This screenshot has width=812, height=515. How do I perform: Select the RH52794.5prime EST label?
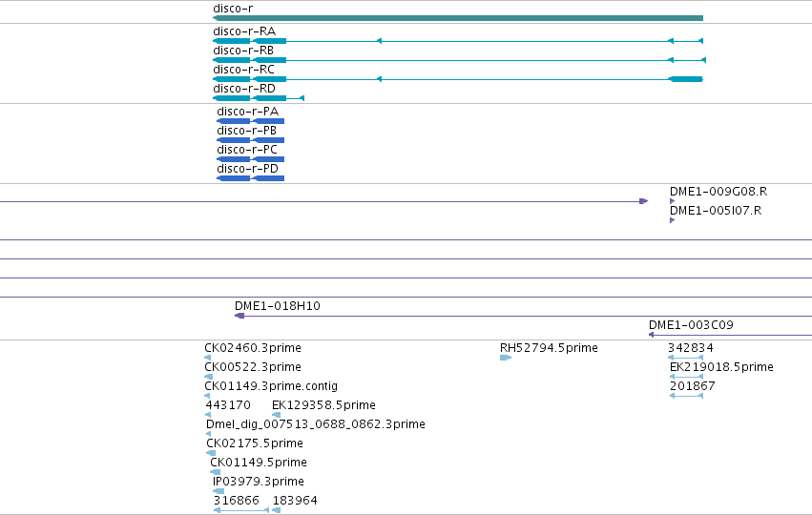point(549,348)
